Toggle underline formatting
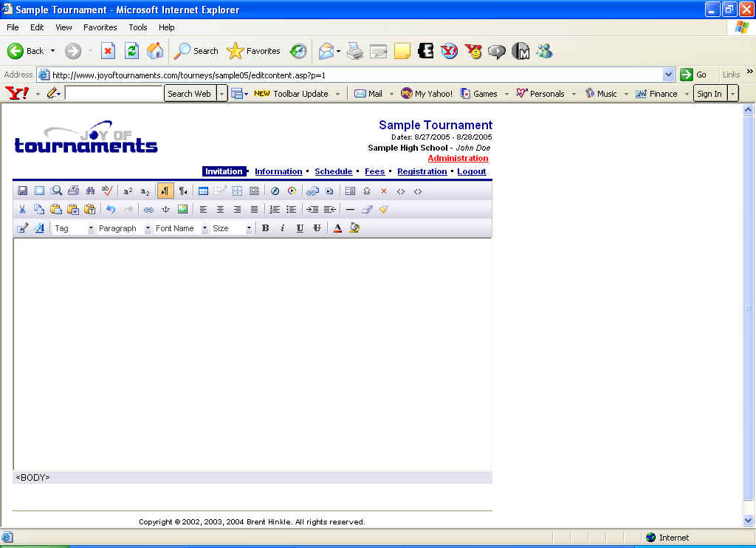The height and width of the screenshot is (548, 756). click(300, 228)
